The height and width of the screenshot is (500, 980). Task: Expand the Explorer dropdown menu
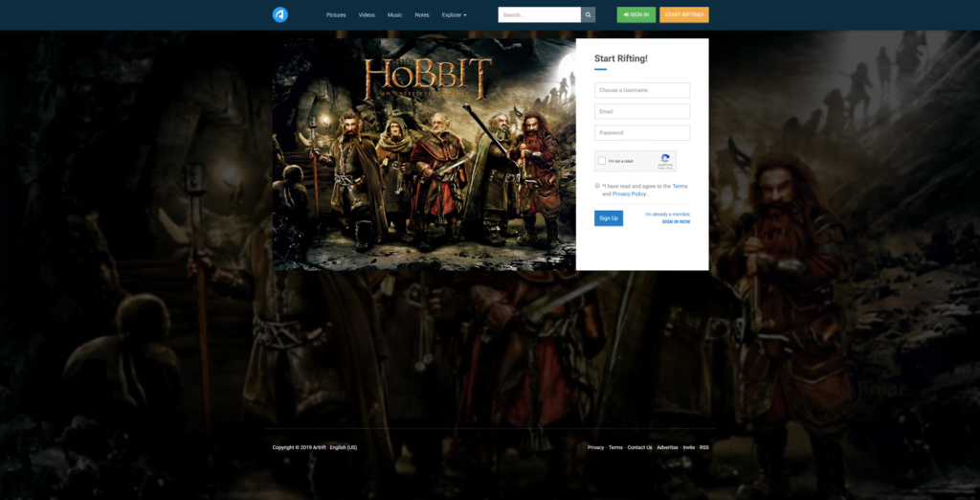(454, 15)
